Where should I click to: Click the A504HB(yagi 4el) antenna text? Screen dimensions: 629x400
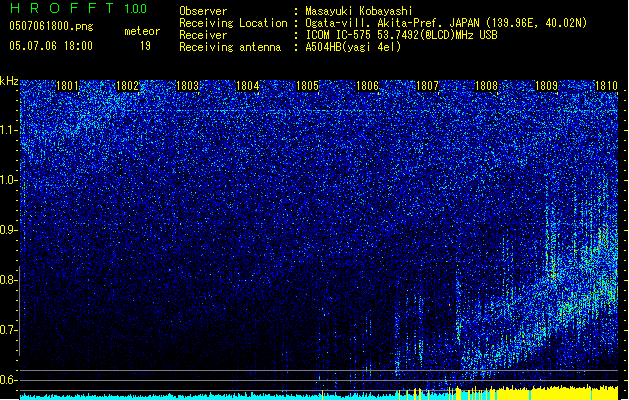click(x=353, y=47)
